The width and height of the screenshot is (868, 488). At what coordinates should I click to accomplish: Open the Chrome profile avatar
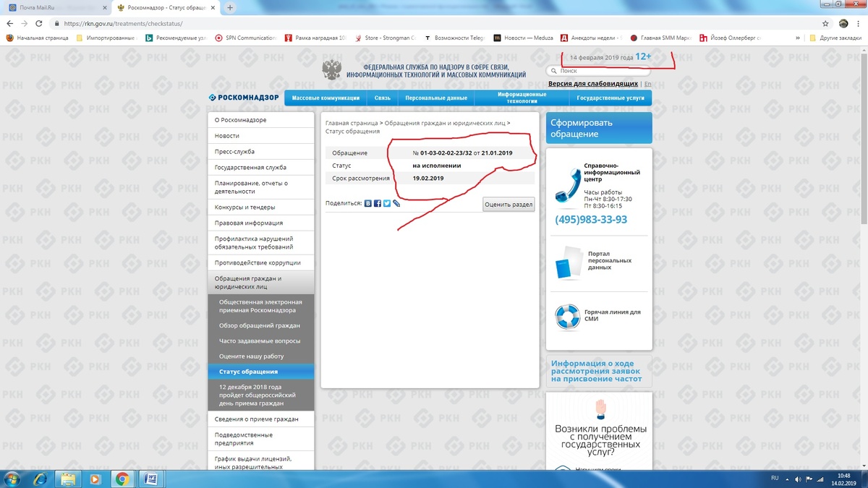tap(843, 23)
